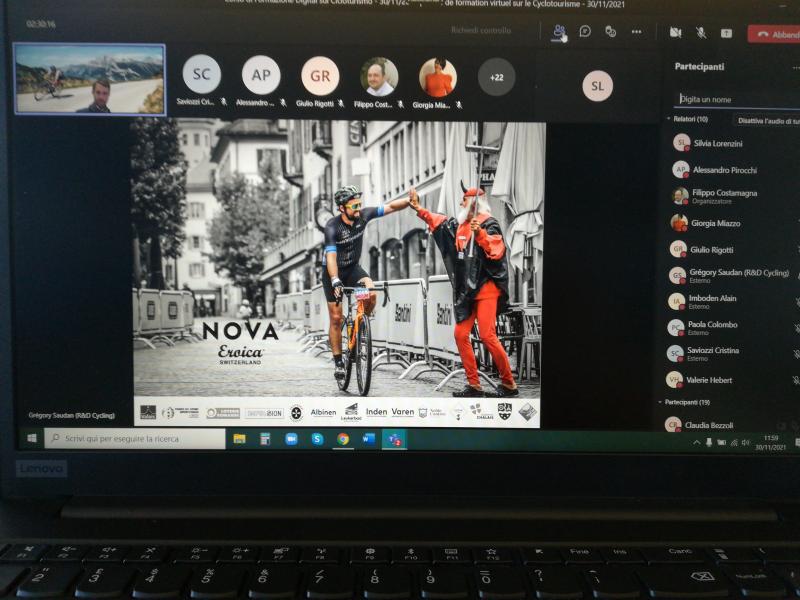Click the Digita un nome search field
The height and width of the screenshot is (600, 800).
tap(735, 99)
